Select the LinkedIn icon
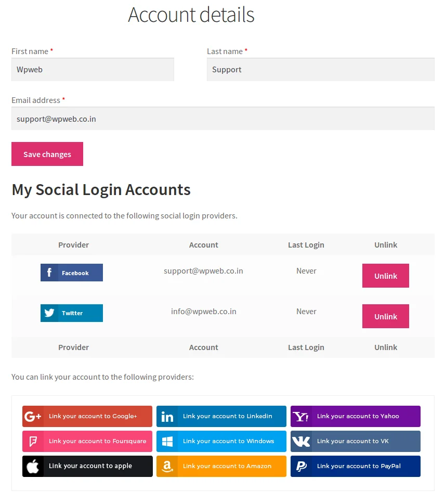Screen dimensions: 445x504 167,416
